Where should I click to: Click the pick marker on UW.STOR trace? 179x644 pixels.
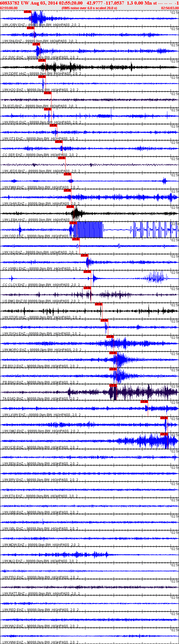pos(99,304)
